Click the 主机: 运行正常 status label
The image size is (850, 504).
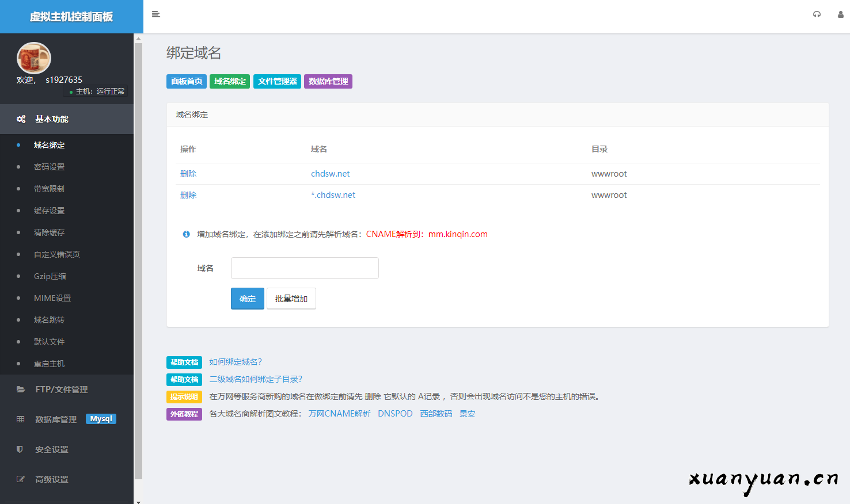tap(97, 91)
